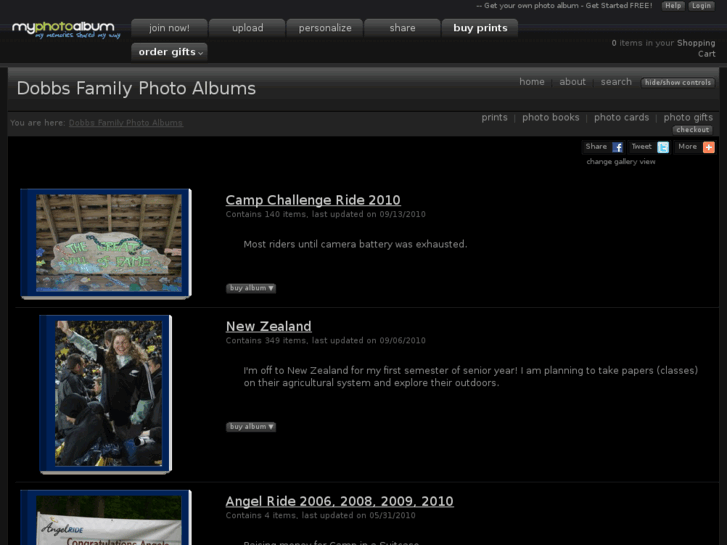
Task: Click the Login button
Action: click(701, 6)
